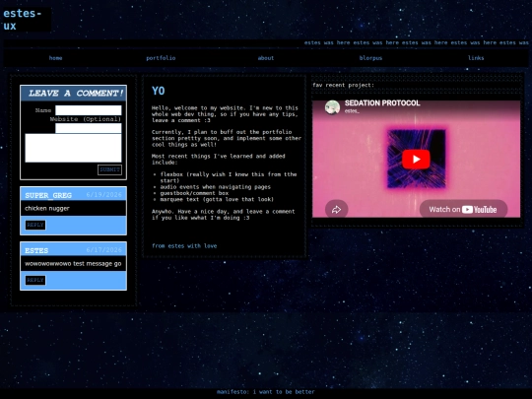Click the comment message text area
The image size is (532, 399).
pyautogui.click(x=73, y=148)
